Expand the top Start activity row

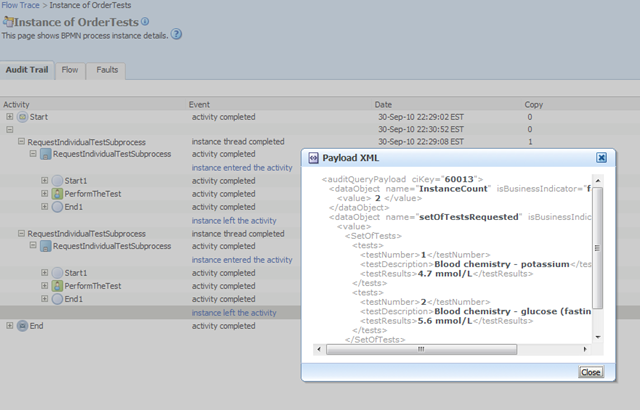point(9,117)
